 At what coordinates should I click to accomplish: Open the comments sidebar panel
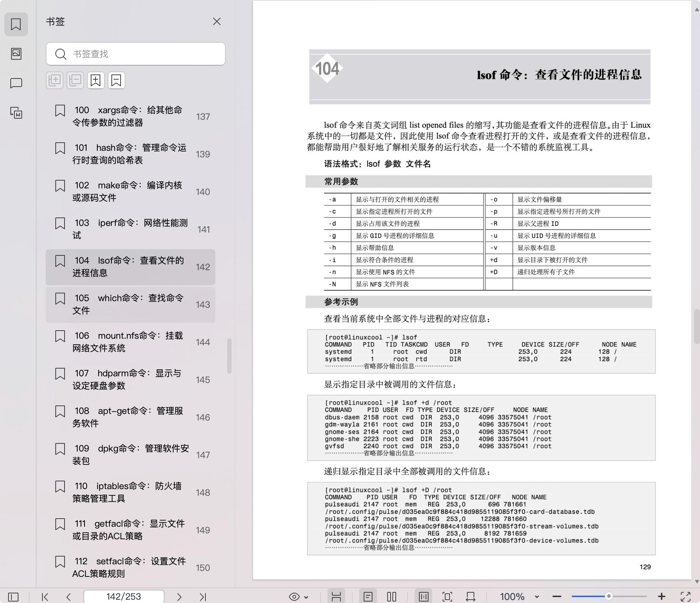click(x=16, y=83)
